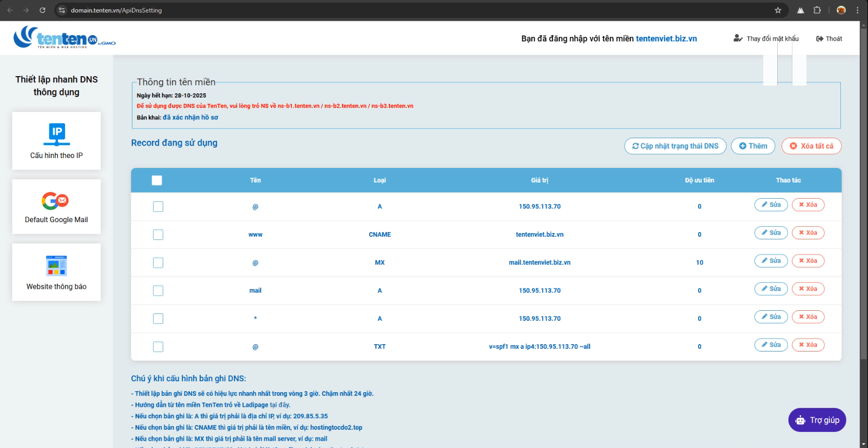This screenshot has height=448, width=868.
Task: Click Xóa for the TXT record
Action: coord(808,345)
